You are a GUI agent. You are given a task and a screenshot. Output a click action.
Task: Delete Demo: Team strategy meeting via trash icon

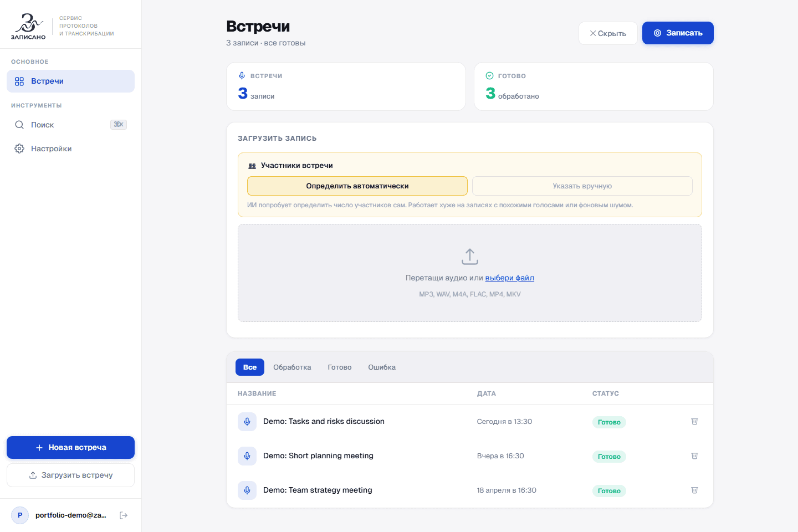pyautogui.click(x=694, y=490)
